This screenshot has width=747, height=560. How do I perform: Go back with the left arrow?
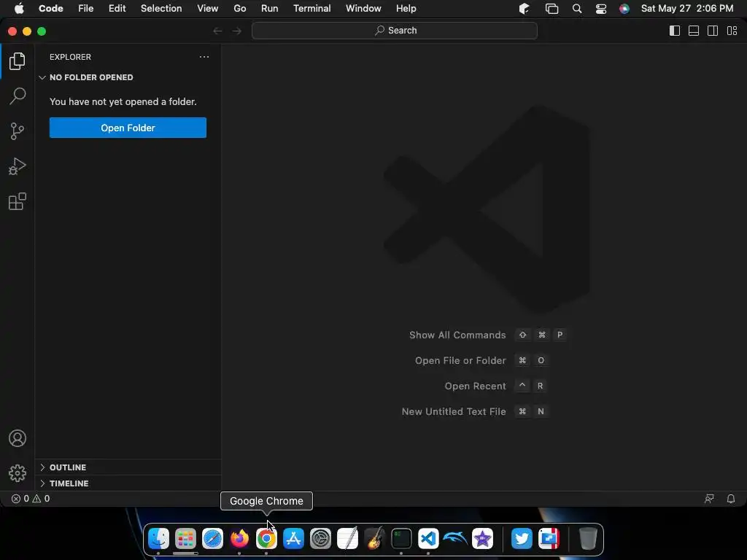[x=217, y=31]
